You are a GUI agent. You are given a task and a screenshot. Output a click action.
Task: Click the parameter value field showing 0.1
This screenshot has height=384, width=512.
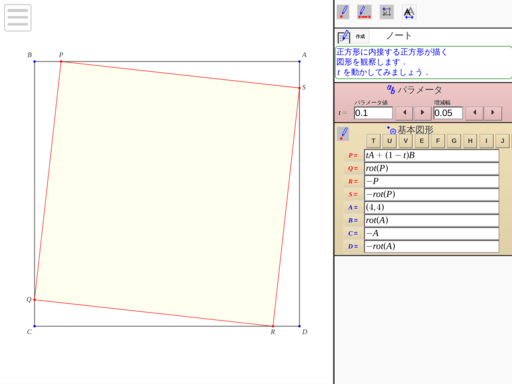pos(373,113)
